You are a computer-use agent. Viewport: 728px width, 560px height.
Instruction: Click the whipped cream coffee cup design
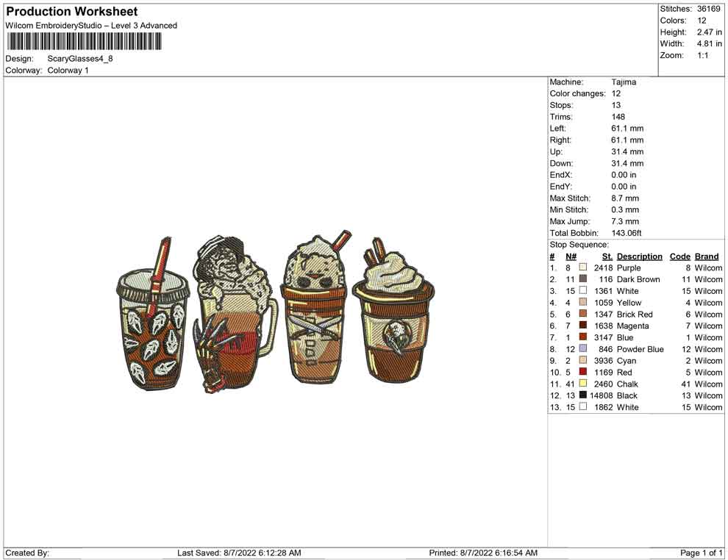pyautogui.click(x=393, y=311)
